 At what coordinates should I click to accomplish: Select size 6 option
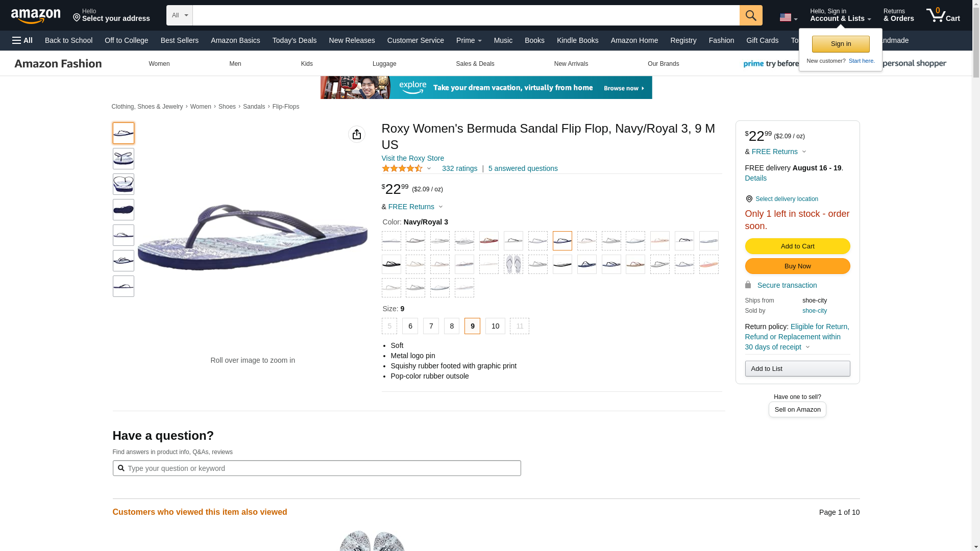tap(410, 326)
